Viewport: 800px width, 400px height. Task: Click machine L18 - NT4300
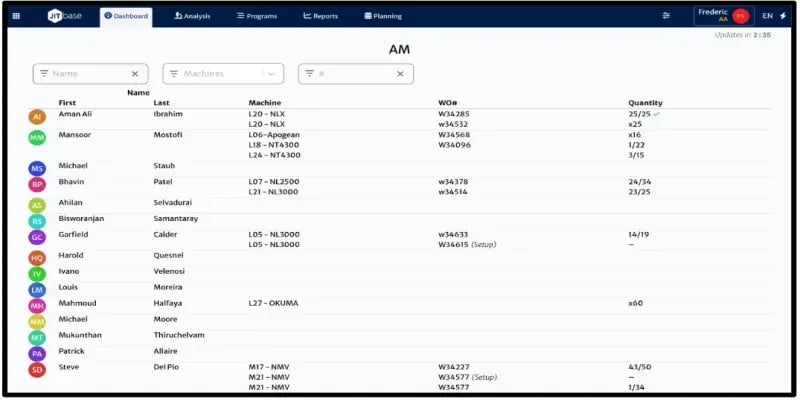[x=274, y=145]
